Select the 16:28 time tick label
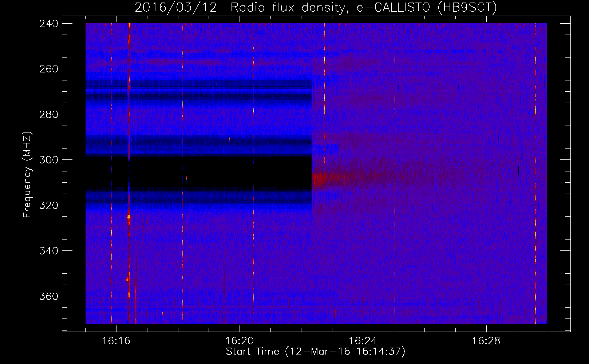The image size is (589, 364). tap(486, 341)
